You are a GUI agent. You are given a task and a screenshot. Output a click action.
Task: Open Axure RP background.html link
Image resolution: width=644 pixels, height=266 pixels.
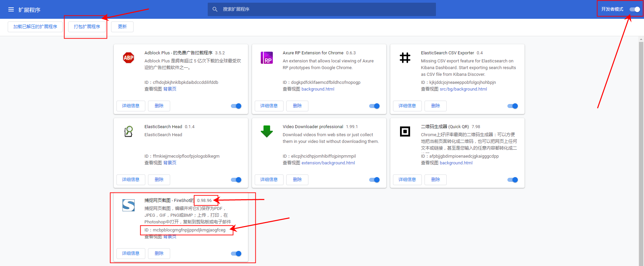point(318,89)
